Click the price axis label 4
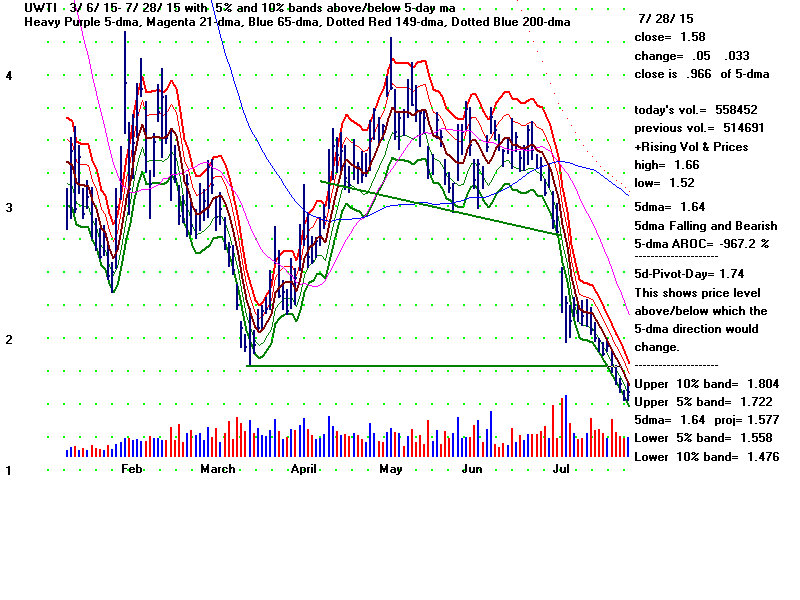The image size is (800, 600). tap(8, 76)
